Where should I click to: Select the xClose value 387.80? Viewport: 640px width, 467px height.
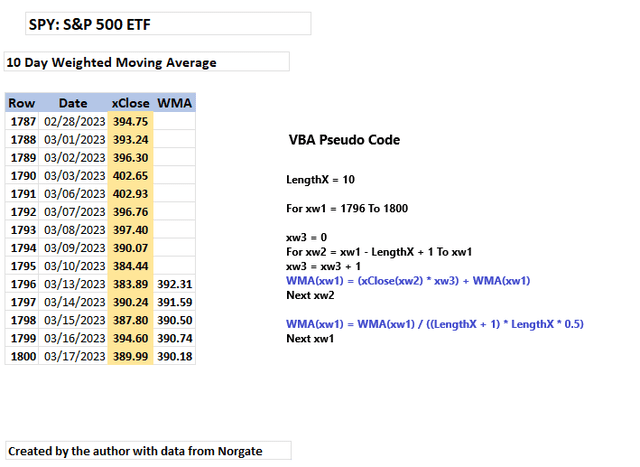point(131,320)
